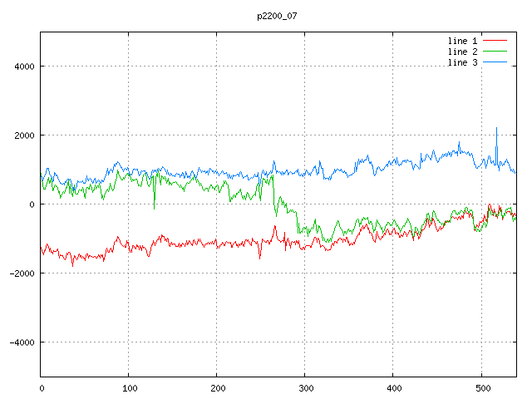Click the 400 x-axis tick label
This screenshot has width=532, height=399.
tap(393, 387)
